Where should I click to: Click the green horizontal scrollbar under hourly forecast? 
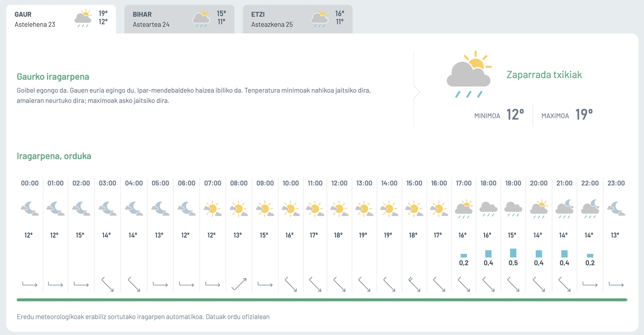click(322, 300)
